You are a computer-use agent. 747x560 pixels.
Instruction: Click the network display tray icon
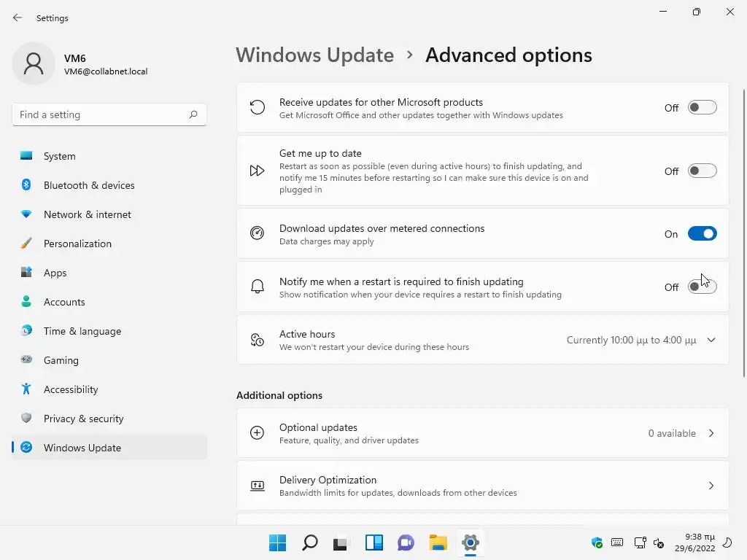pos(640,542)
